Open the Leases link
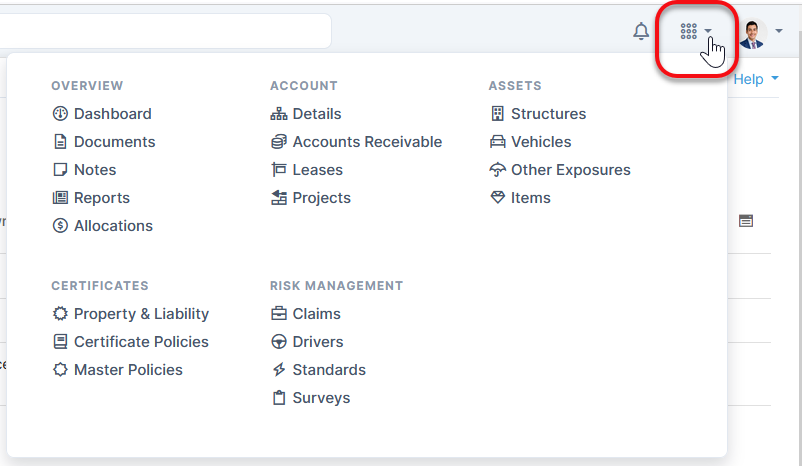The height and width of the screenshot is (466, 802). tap(317, 170)
